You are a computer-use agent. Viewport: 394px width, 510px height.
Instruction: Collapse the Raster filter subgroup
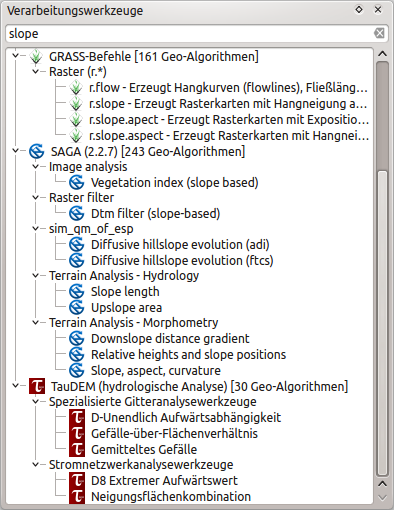coord(35,197)
